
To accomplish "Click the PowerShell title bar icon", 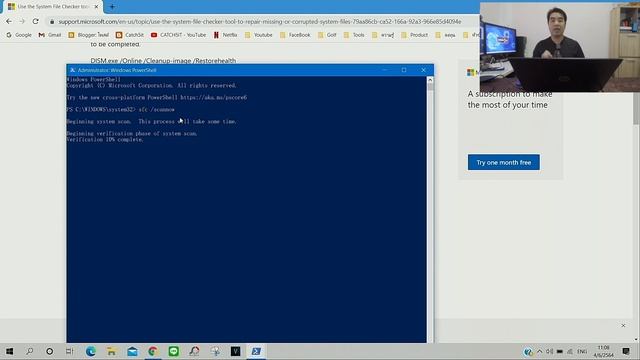I will [x=72, y=70].
